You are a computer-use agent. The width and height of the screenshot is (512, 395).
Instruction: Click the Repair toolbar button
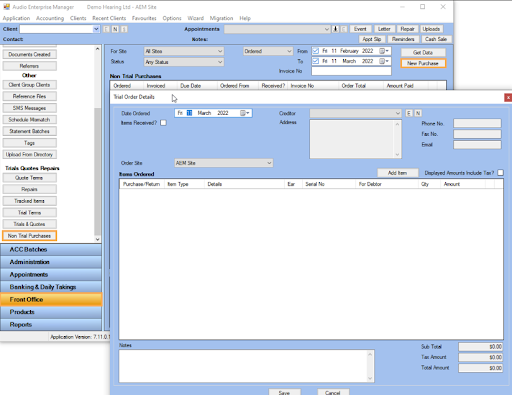tap(407, 29)
